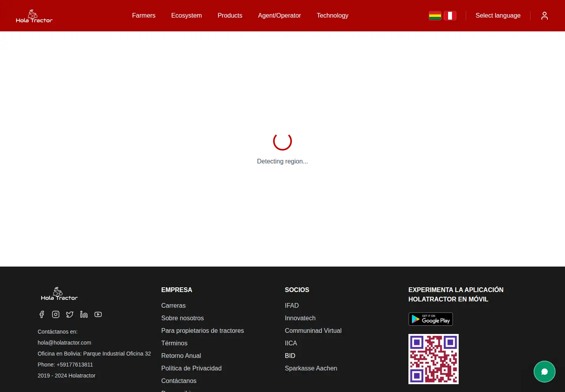
Task: Visit the Sparkasse Aachen link
Action: [x=311, y=368]
